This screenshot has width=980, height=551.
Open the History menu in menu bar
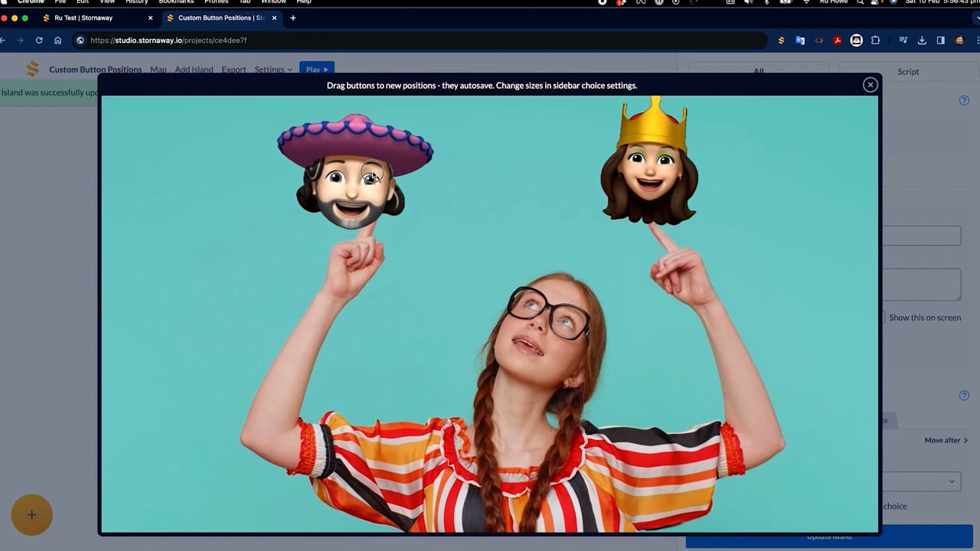(x=136, y=2)
